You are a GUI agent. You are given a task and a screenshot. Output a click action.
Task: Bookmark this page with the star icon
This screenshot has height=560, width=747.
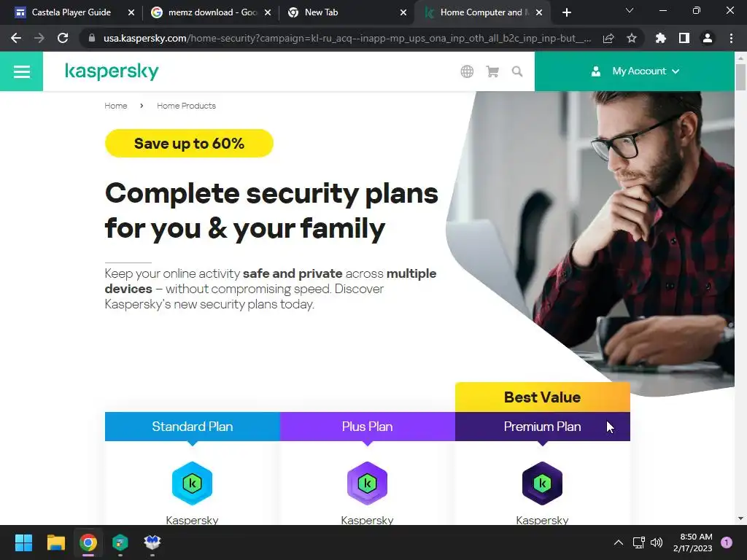[x=632, y=38]
